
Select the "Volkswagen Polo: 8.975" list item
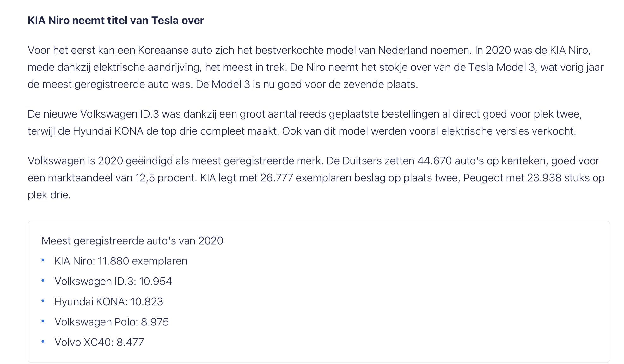(112, 322)
